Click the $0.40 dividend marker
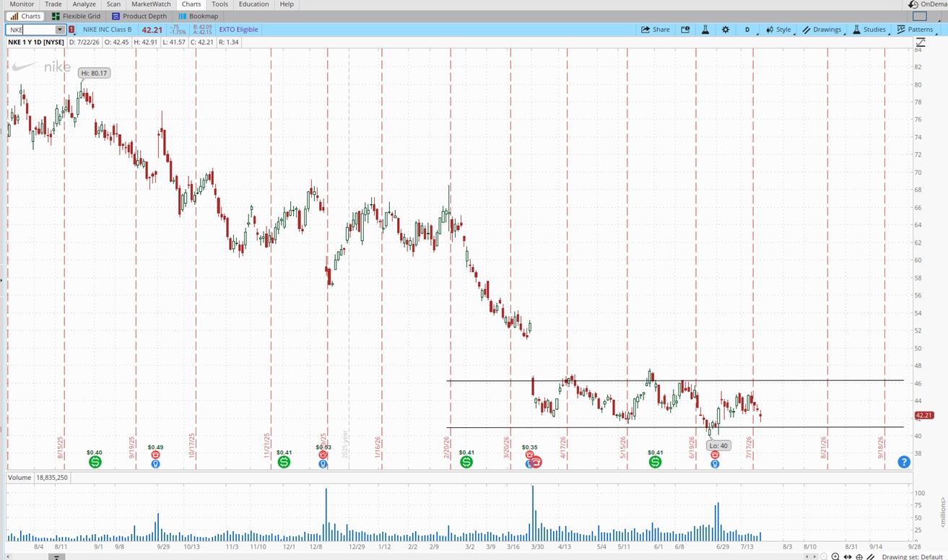The height and width of the screenshot is (560, 948). tap(95, 462)
